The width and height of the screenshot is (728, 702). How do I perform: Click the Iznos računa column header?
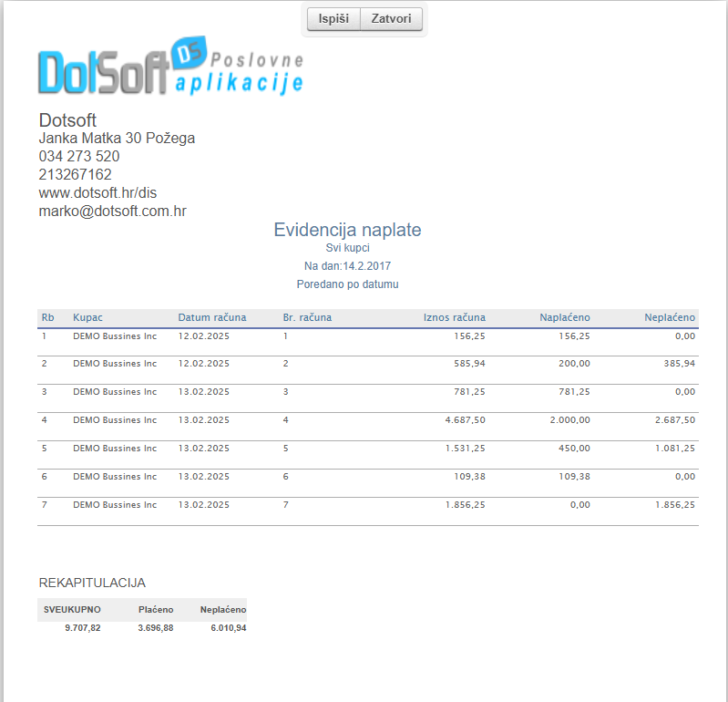pyautogui.click(x=454, y=317)
